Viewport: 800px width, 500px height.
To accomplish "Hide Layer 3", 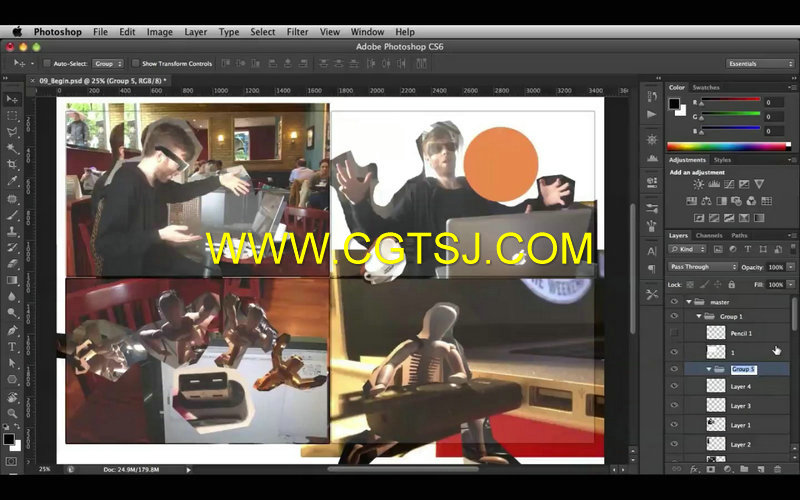I will coord(674,406).
